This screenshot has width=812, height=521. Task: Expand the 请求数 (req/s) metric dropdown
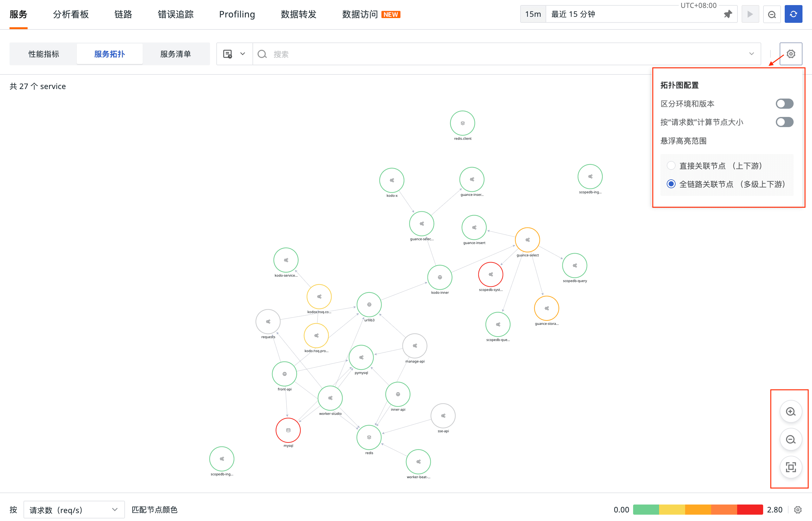click(74, 510)
